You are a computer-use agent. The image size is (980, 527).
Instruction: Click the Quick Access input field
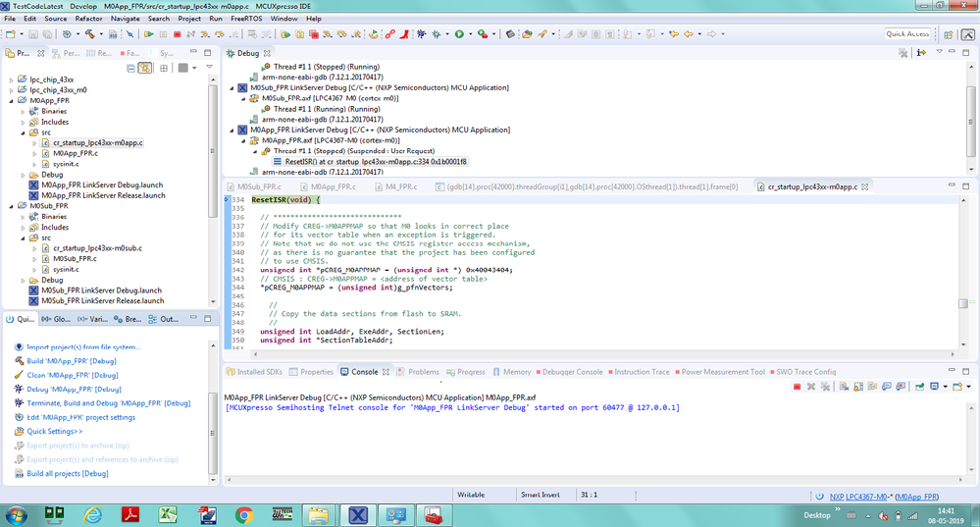click(x=907, y=34)
